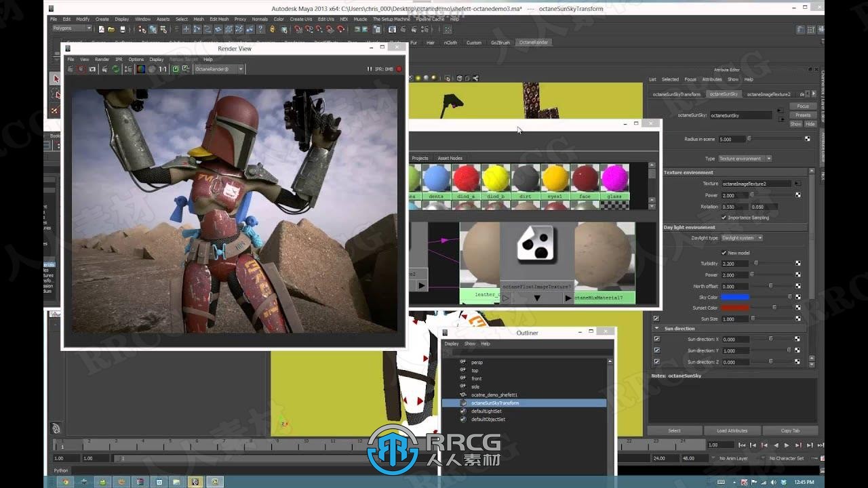This screenshot has width=868, height=488.
Task: Switch to the octaneImageTexture2 tab
Action: [x=768, y=94]
